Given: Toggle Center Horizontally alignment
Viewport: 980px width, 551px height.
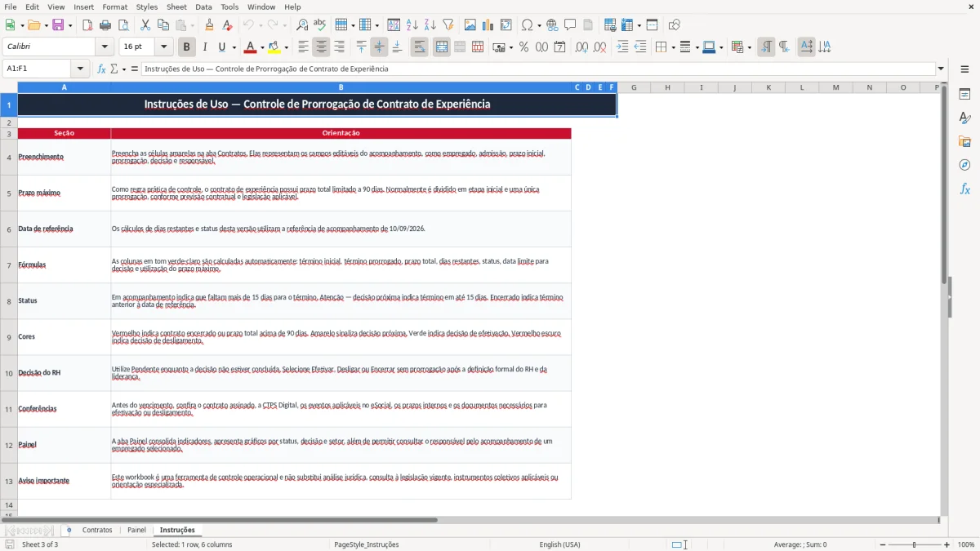Looking at the screenshot, I should (321, 47).
